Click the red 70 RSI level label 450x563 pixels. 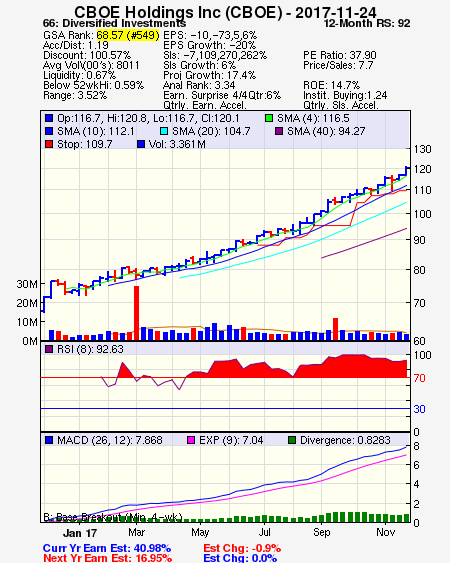[419, 378]
